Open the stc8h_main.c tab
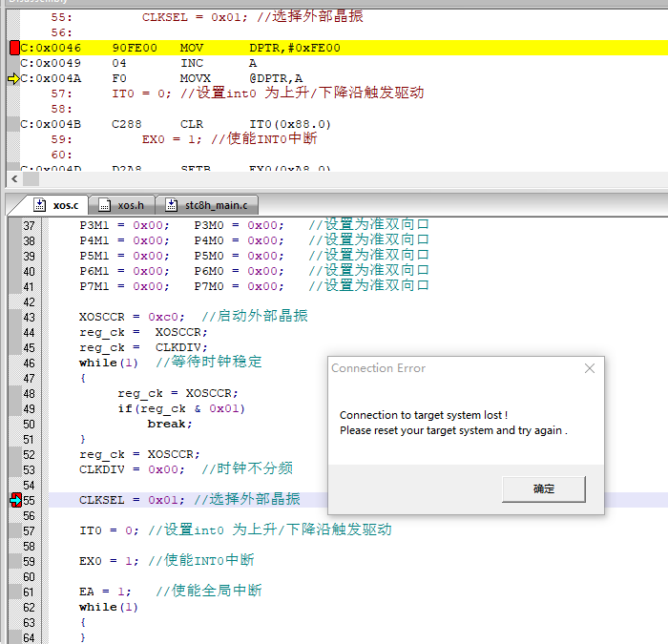668x644 pixels. tap(216, 205)
